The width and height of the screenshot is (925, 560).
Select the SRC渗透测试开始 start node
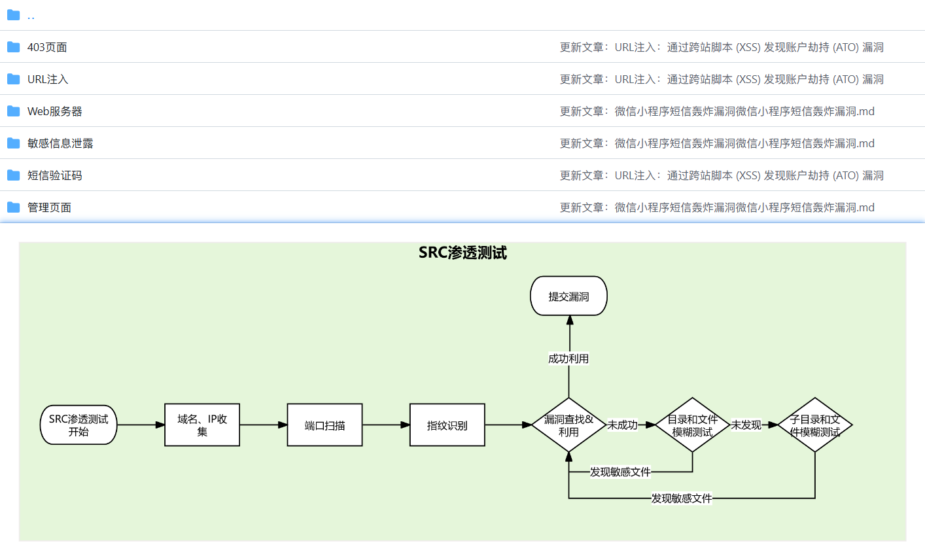tap(79, 425)
